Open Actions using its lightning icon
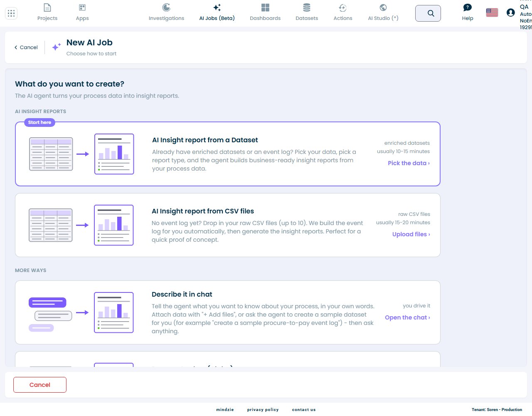The width and height of the screenshot is (532, 416). click(343, 7)
